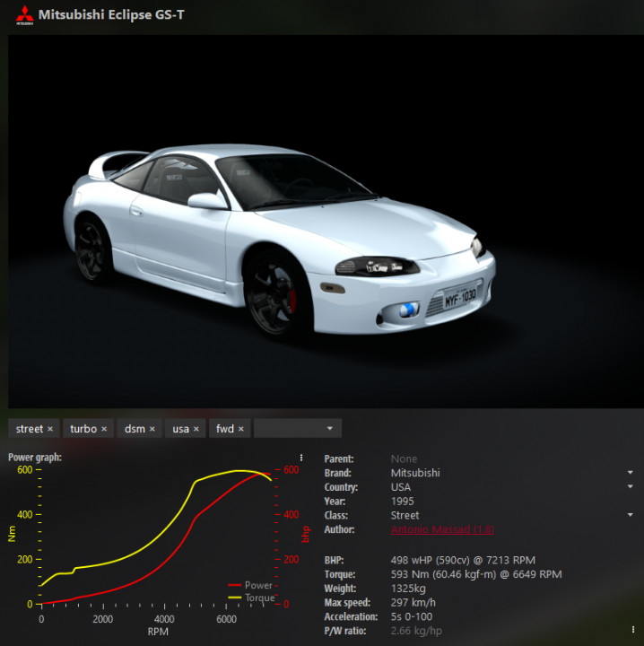Click the BHP value 498 wHP field
Image resolution: width=644 pixels, height=646 pixels.
pos(463,560)
